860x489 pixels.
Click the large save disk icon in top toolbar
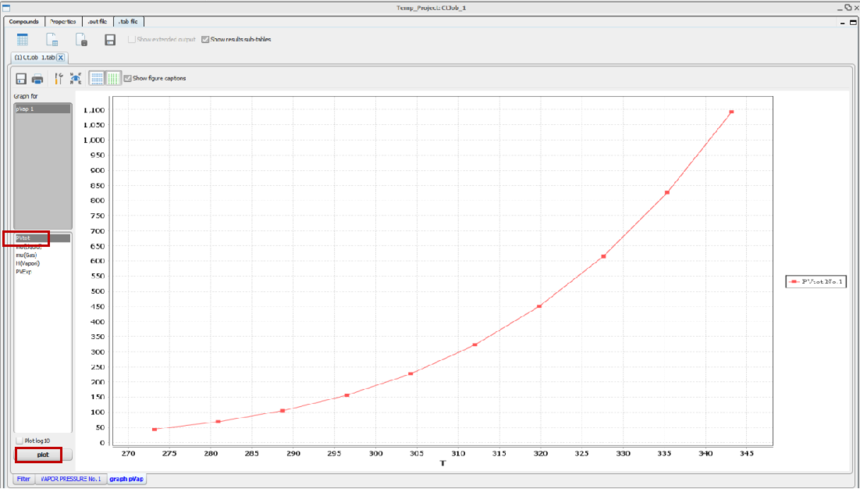click(110, 40)
